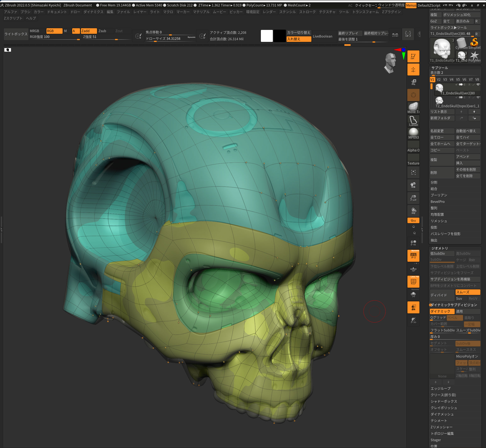Select the PolyMesh3D star tool
Image resolution: width=486 pixels, height=448 pixels.
click(474, 57)
